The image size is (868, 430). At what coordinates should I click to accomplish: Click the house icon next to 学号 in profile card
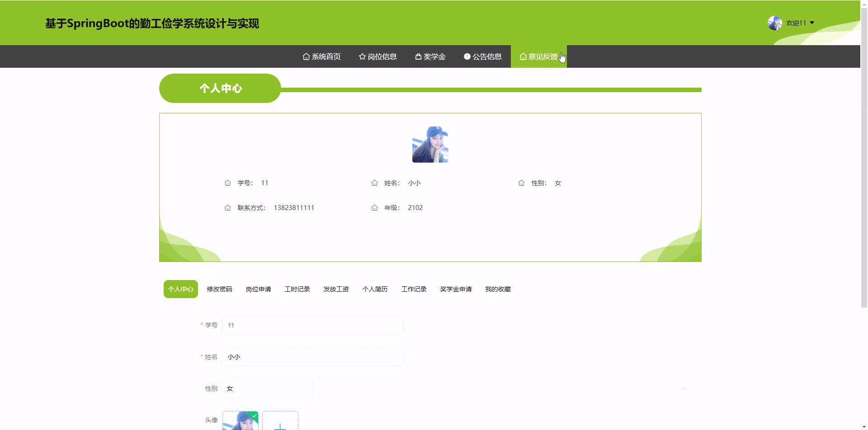[227, 183]
